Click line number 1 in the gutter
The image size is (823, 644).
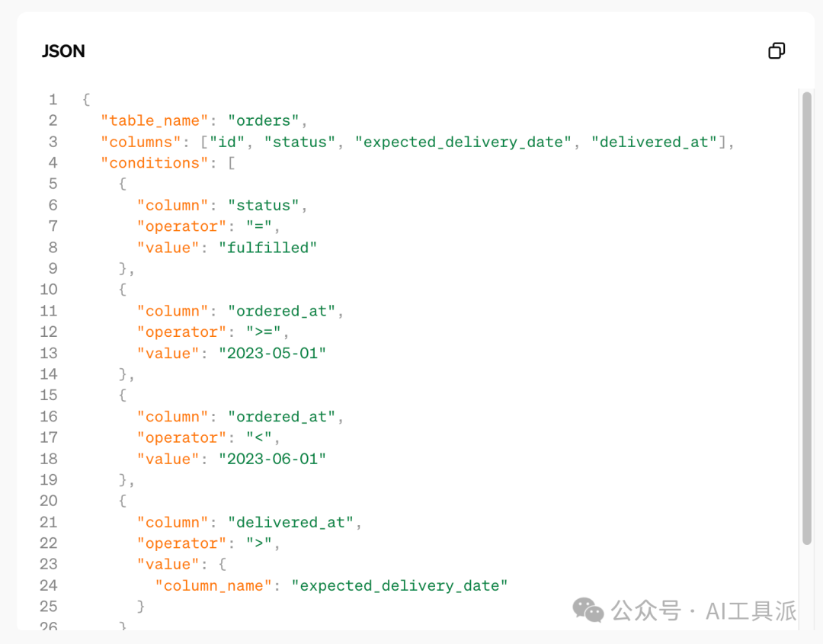[x=53, y=100]
